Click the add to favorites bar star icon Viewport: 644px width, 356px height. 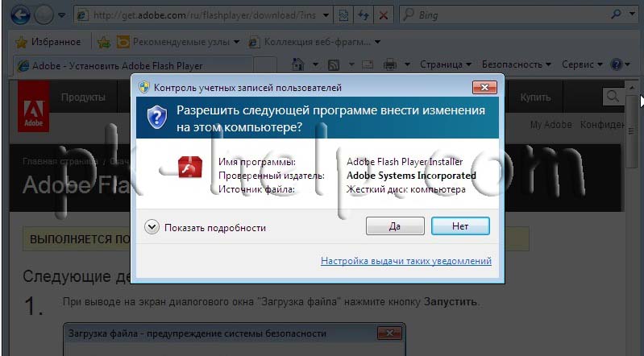coord(104,42)
